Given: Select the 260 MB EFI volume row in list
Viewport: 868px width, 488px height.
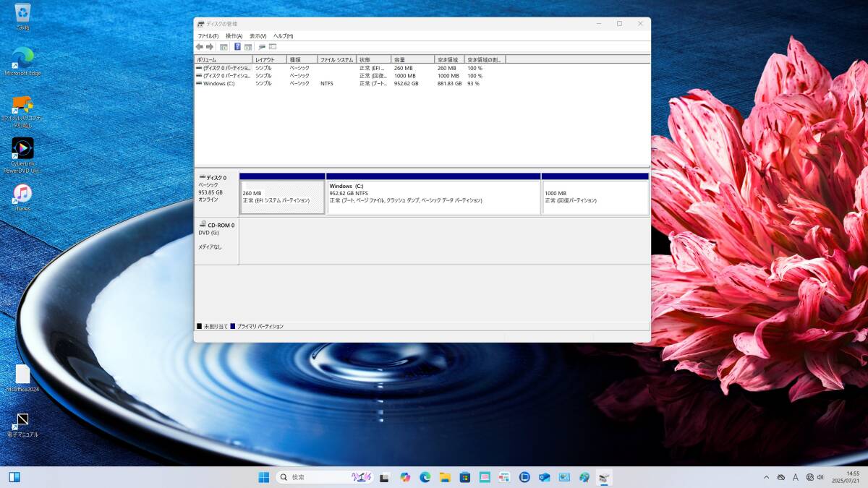Looking at the screenshot, I should point(350,68).
